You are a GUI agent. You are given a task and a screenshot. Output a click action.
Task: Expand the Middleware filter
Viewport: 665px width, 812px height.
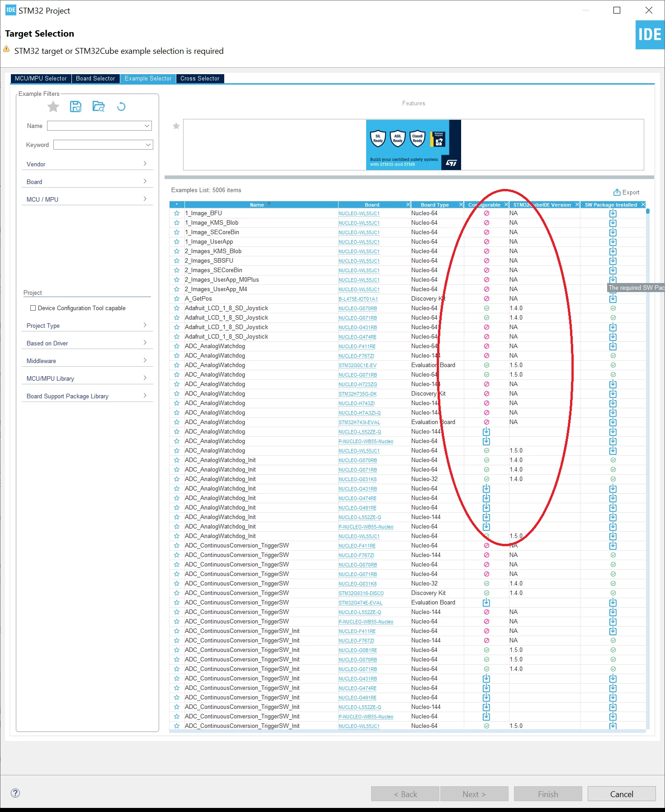pos(87,360)
